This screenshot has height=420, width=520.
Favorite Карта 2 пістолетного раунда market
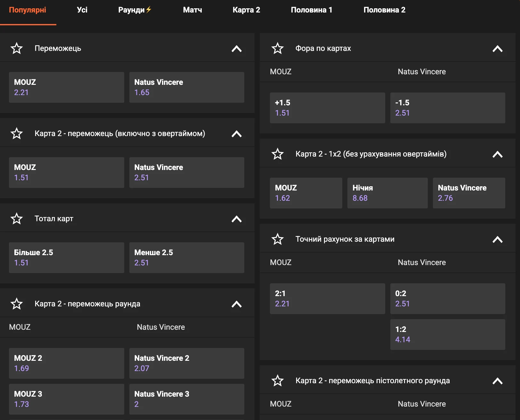(278, 381)
